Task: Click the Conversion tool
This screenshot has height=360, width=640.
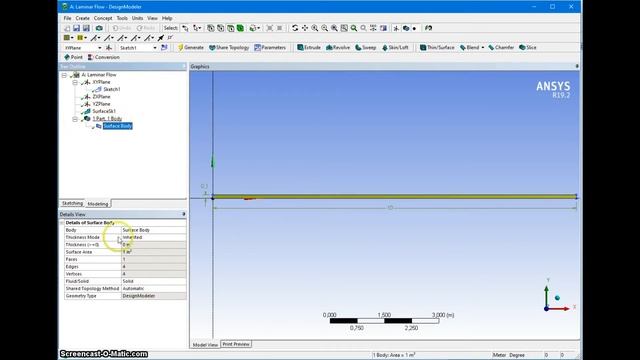Action: click(x=104, y=58)
